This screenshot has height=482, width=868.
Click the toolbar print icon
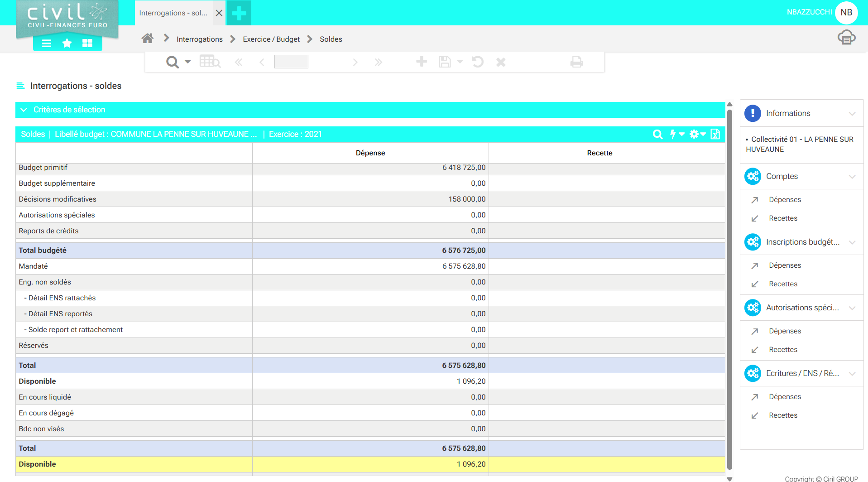coord(576,62)
